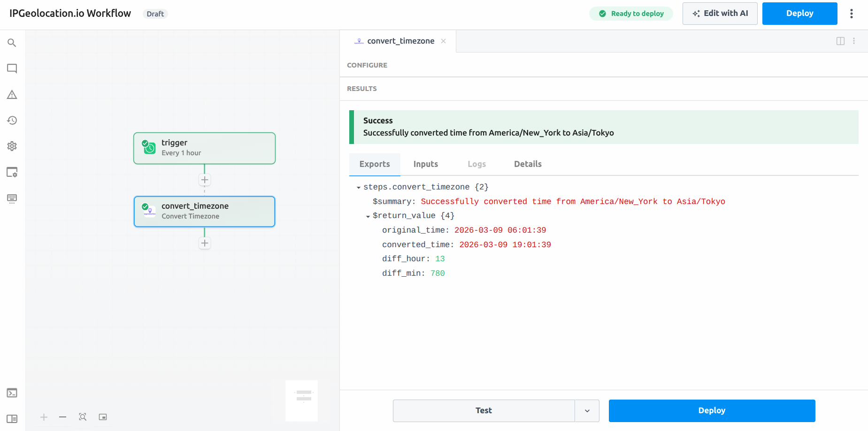Toggle the split panel layout icon
This screenshot has height=431, width=868.
(840, 41)
